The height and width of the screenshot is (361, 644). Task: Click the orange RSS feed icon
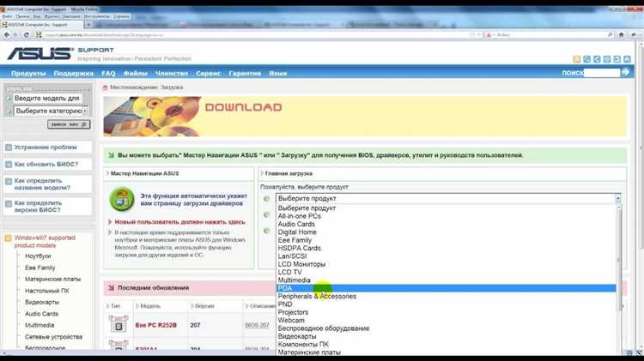coord(576,59)
